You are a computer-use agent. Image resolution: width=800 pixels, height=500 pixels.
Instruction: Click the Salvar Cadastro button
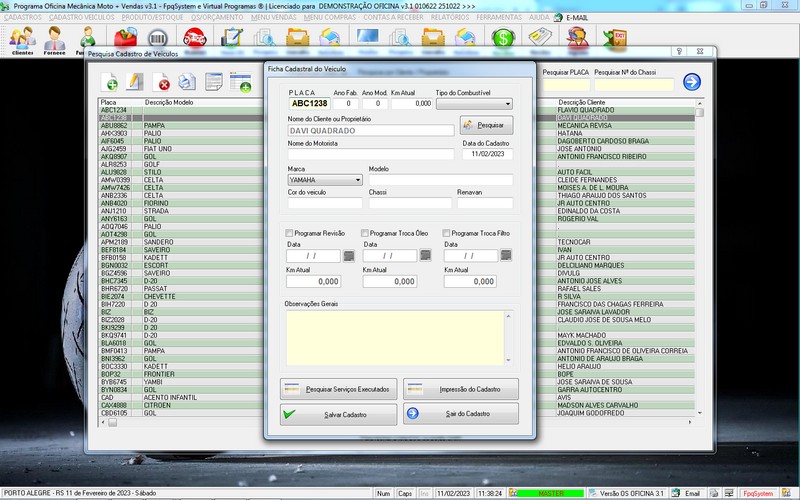pyautogui.click(x=340, y=414)
